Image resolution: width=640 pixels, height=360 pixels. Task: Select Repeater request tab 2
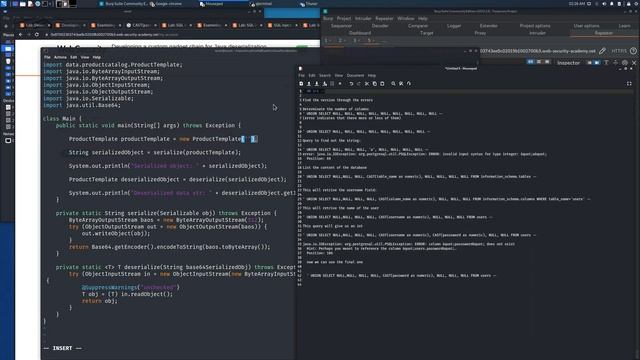pyautogui.click(x=341, y=40)
